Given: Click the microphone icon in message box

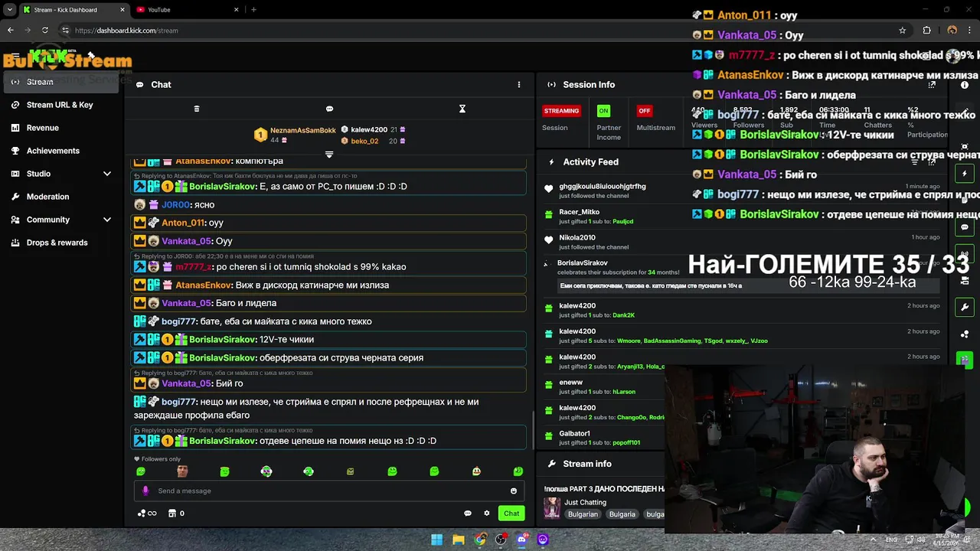Looking at the screenshot, I should click(145, 491).
